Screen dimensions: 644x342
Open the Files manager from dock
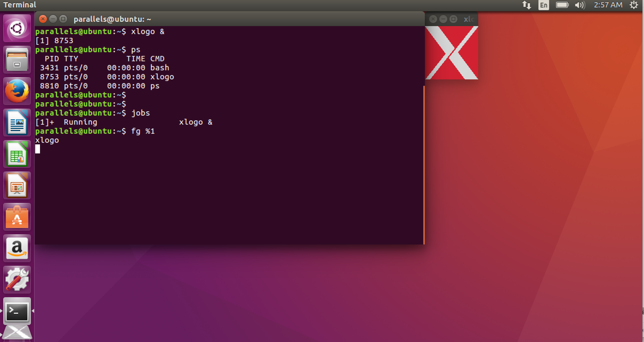point(17,60)
